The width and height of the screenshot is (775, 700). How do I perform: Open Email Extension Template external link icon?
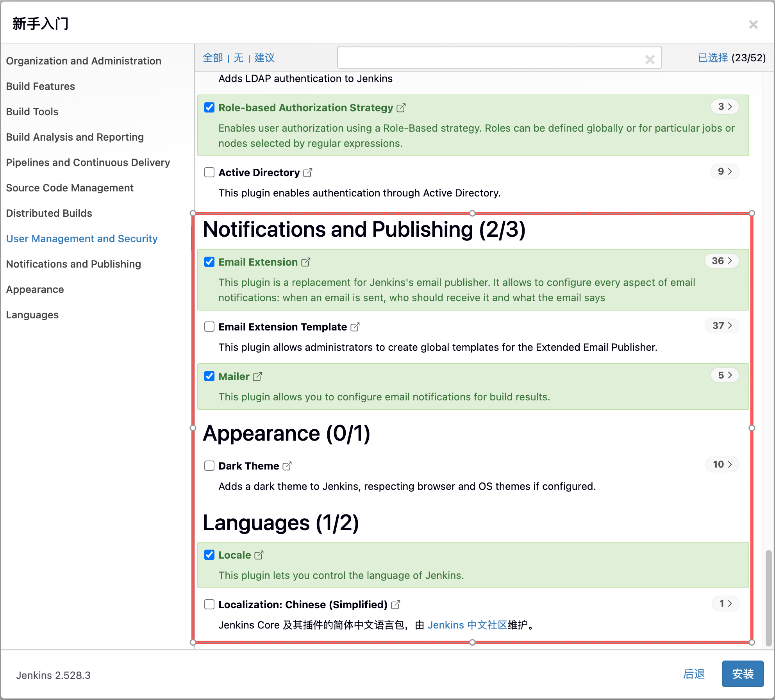[355, 327]
